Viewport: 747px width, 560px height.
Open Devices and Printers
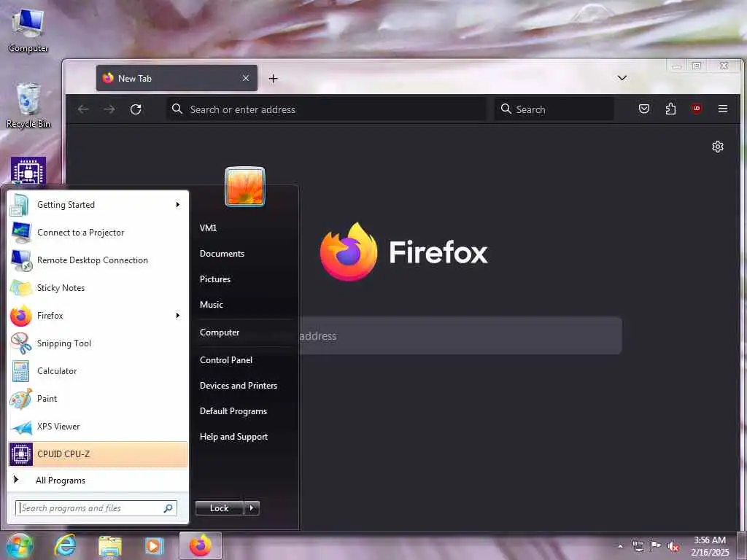239,386
